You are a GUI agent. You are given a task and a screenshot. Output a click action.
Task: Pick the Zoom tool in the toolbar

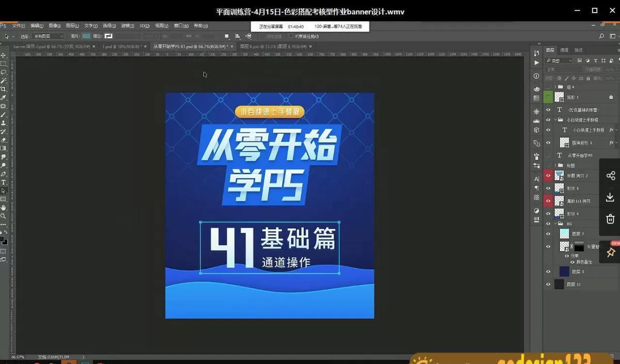(3, 216)
